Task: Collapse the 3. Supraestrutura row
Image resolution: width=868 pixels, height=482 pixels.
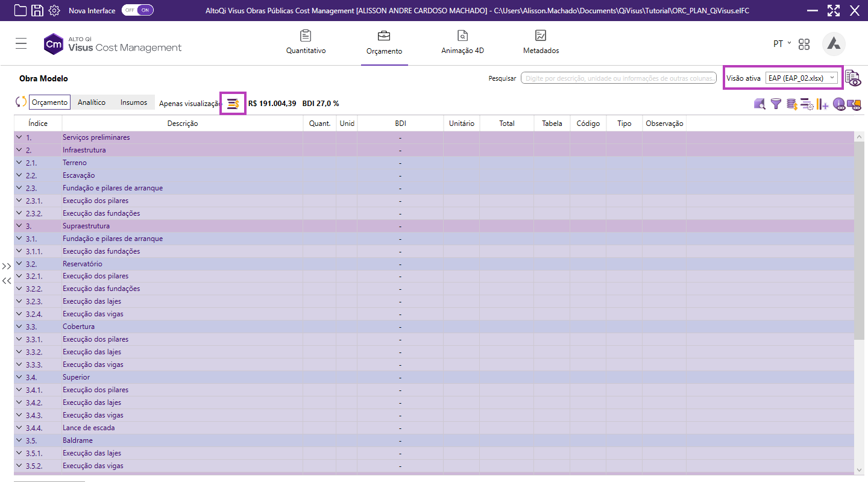Action: tap(19, 226)
